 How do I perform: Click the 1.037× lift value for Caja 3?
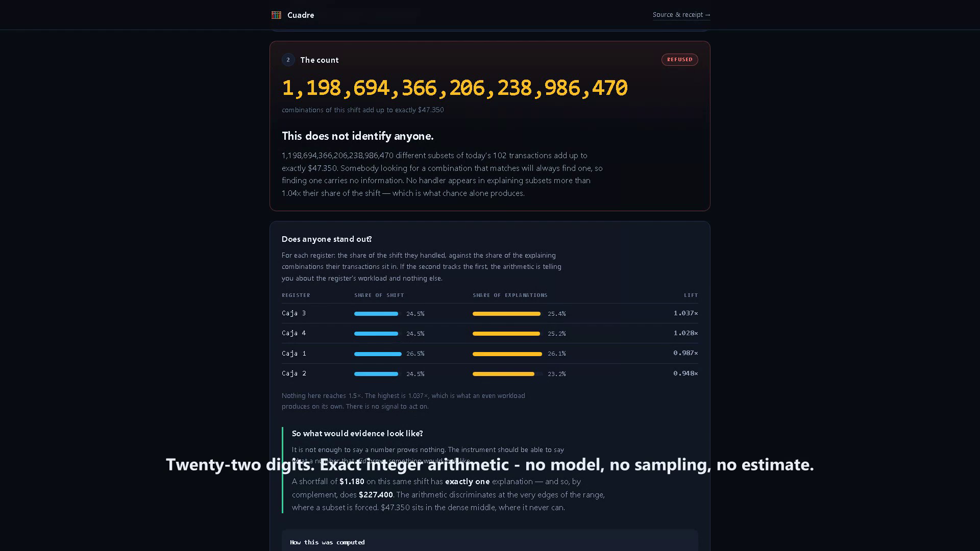(x=685, y=313)
